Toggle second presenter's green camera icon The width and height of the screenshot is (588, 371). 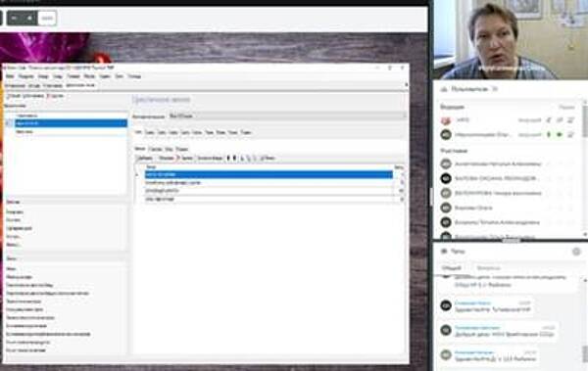click(x=560, y=134)
